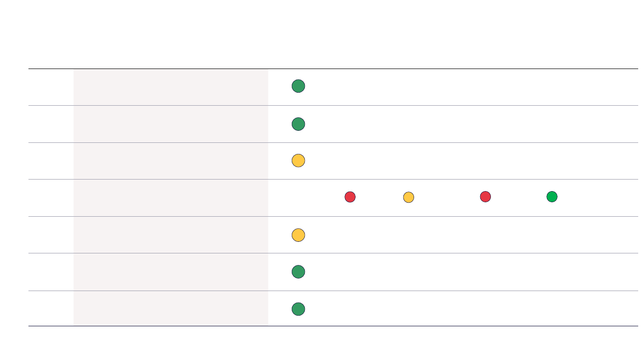This screenshot has width=644, height=362.
Task: Click the blank white leftmost cell of the four-dot row
Action: tap(51, 198)
